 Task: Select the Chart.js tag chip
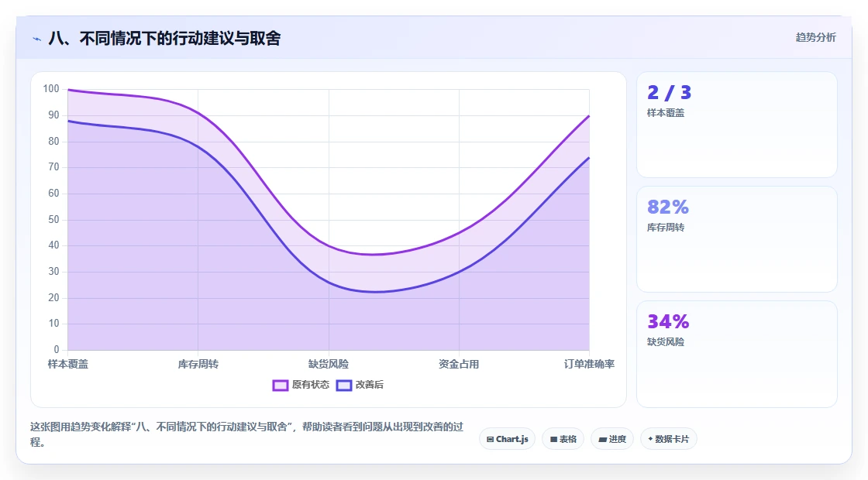coord(507,439)
